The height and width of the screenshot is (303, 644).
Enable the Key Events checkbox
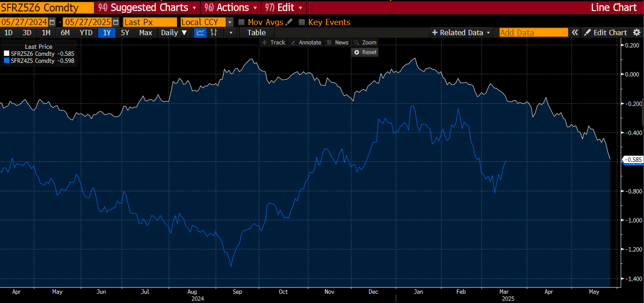tap(302, 22)
